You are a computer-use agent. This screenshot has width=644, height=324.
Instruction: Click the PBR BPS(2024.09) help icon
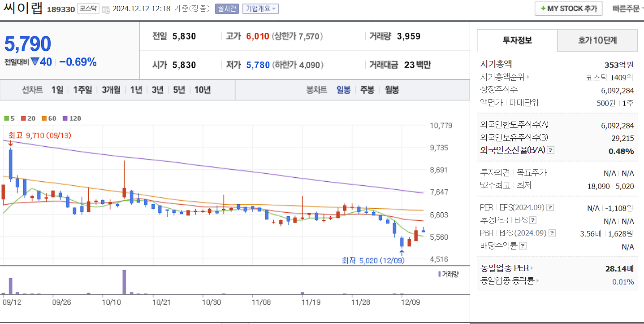(x=551, y=232)
